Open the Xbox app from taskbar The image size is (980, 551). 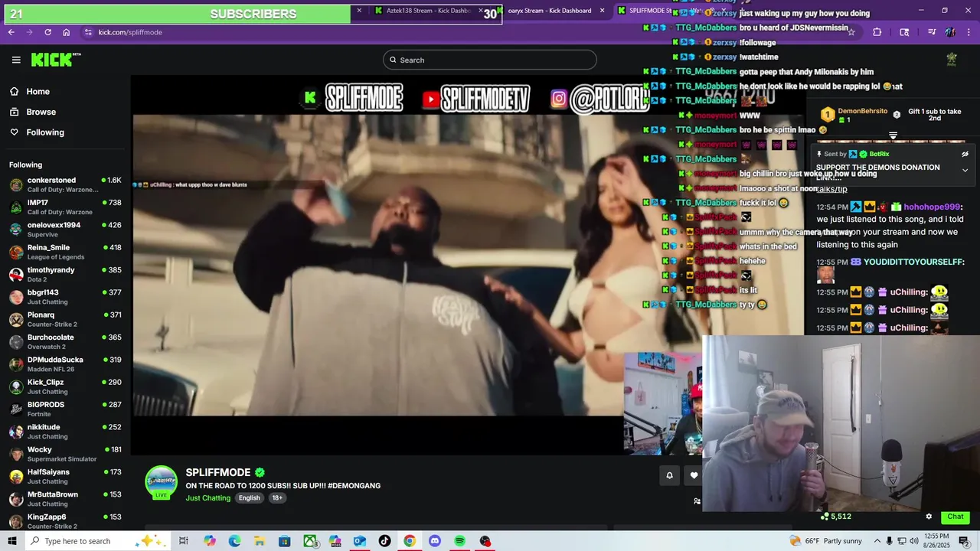click(x=310, y=541)
